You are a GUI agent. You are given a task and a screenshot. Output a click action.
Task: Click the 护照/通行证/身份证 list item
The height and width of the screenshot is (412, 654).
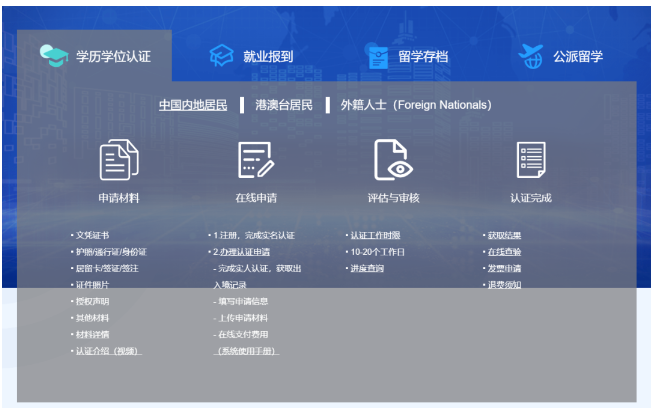[111, 252]
